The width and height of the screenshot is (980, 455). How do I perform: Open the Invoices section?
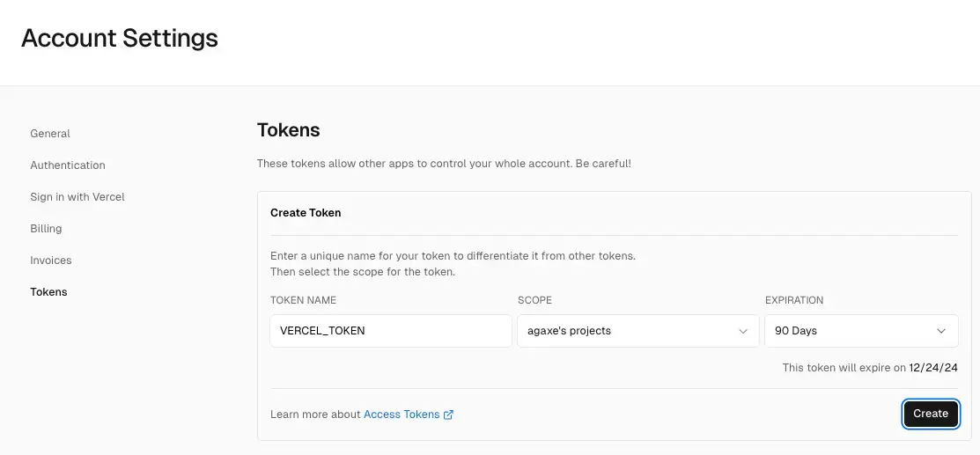coord(50,261)
